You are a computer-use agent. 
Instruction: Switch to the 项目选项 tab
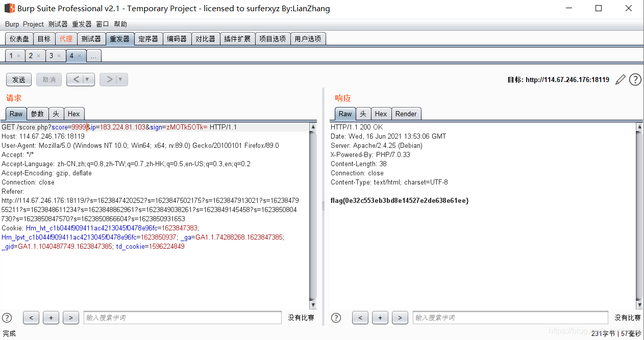coord(273,39)
